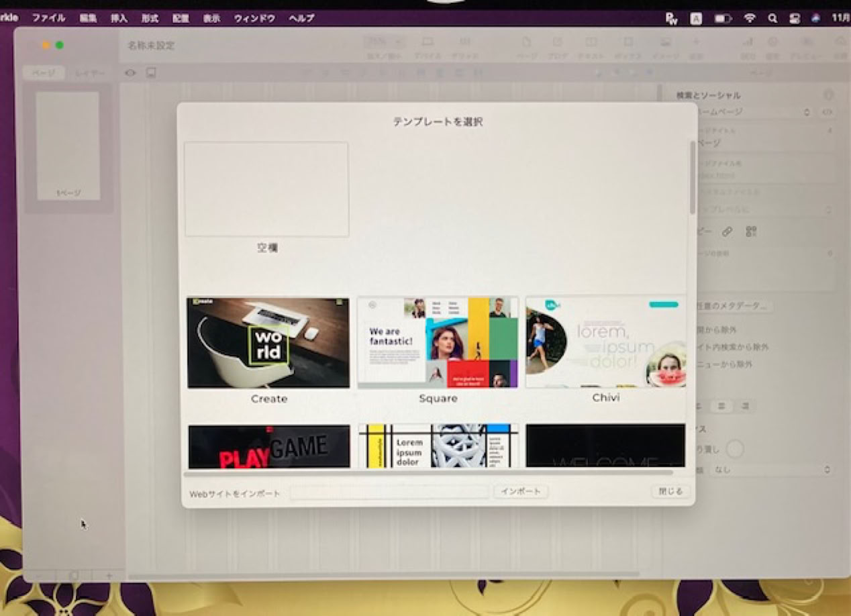Open Spotlight search in the menu bar
Screen dimensions: 851x616
pyautogui.click(x=772, y=19)
